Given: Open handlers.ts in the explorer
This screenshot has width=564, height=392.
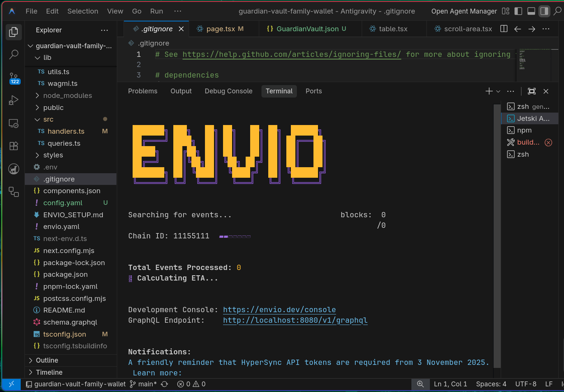Looking at the screenshot, I should click(x=66, y=131).
